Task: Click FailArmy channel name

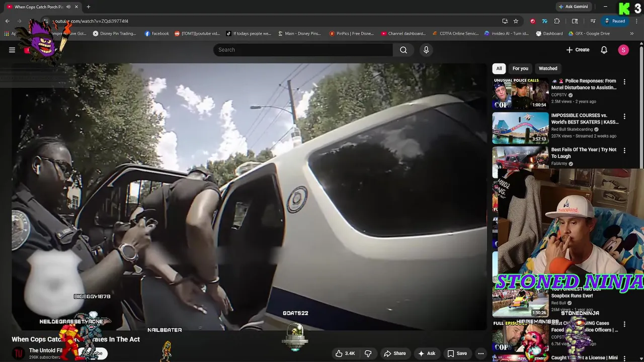Action: pyautogui.click(x=559, y=163)
